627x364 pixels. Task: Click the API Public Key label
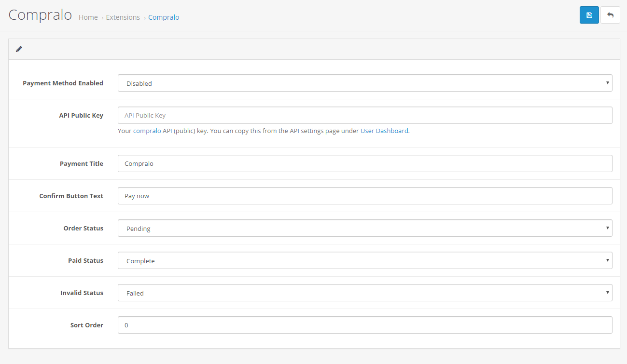tap(81, 115)
